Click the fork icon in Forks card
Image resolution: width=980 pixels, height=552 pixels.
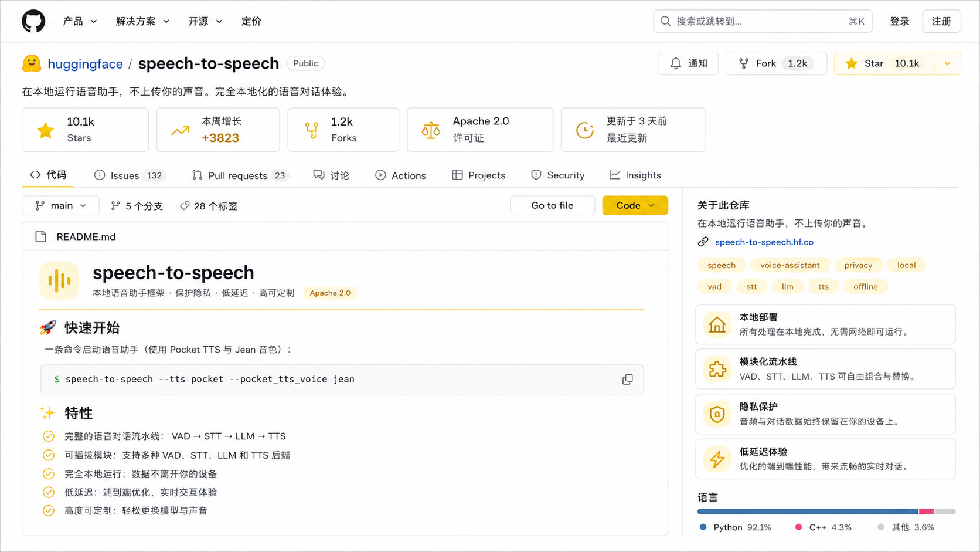point(312,130)
